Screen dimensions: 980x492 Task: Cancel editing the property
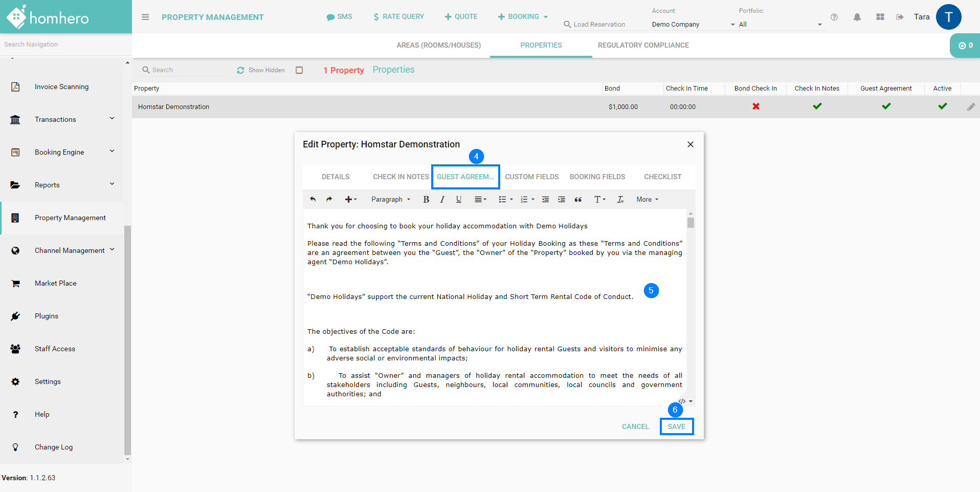pos(635,426)
